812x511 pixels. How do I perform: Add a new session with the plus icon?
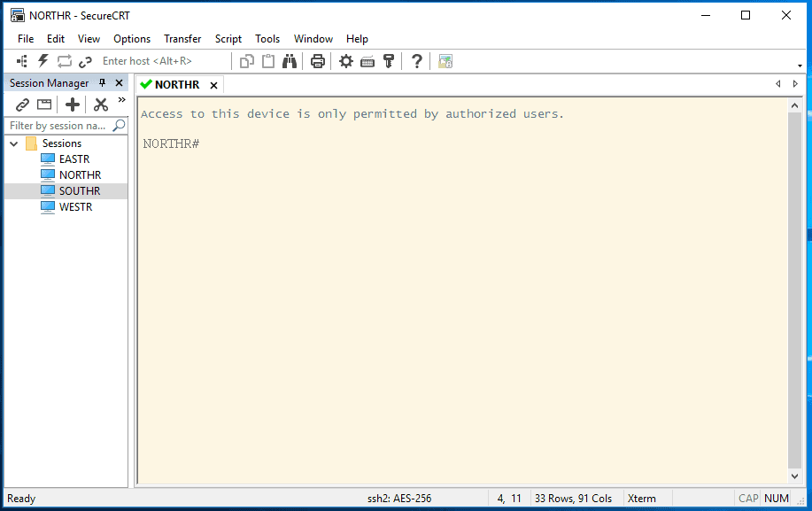73,105
